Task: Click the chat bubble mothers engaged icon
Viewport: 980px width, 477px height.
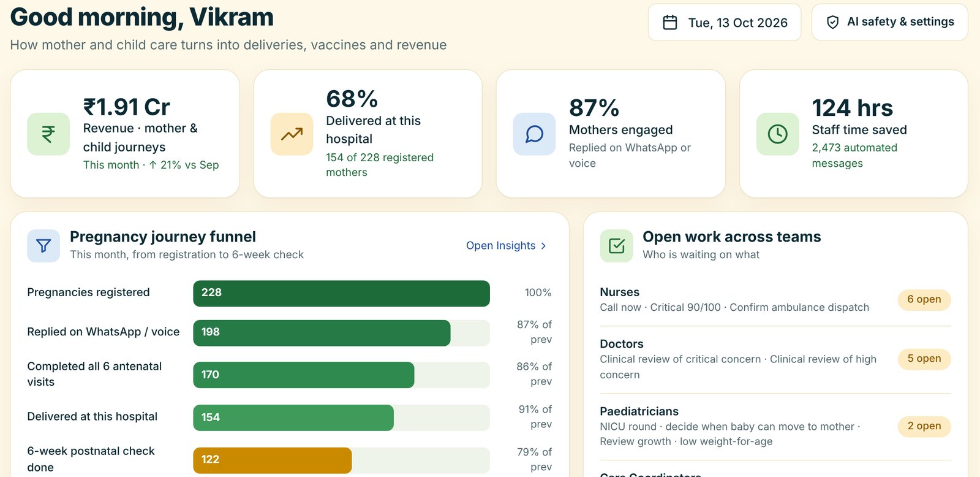Action: (534, 134)
